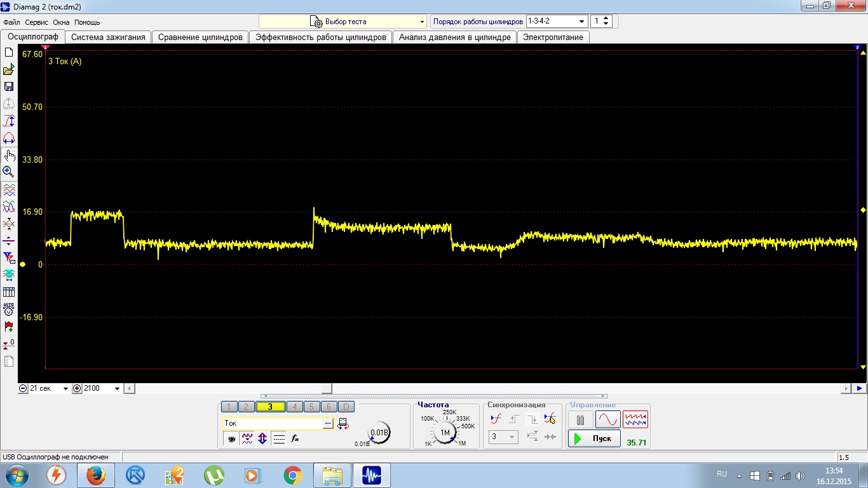Click the zero level set icon

pos(9,344)
